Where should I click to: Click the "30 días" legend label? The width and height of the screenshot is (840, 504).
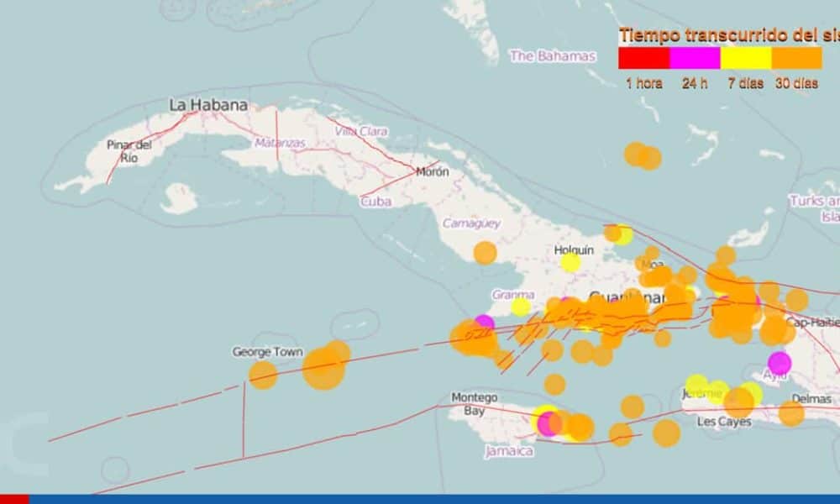(x=796, y=83)
